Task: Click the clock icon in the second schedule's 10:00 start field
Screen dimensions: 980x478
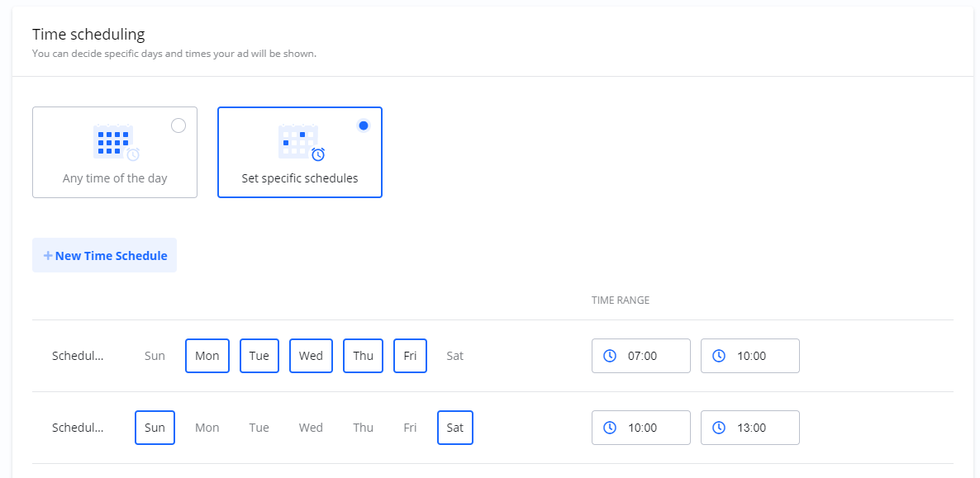Action: (610, 428)
